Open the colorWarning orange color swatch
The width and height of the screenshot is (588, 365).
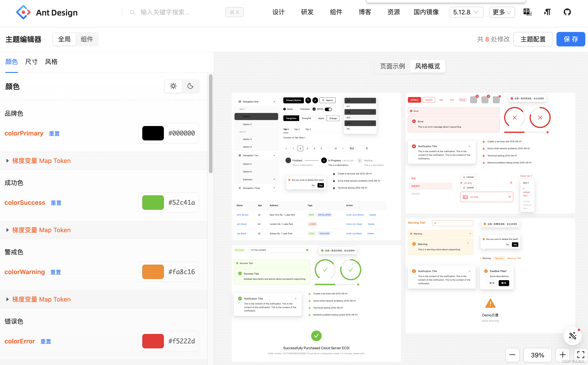[153, 272]
